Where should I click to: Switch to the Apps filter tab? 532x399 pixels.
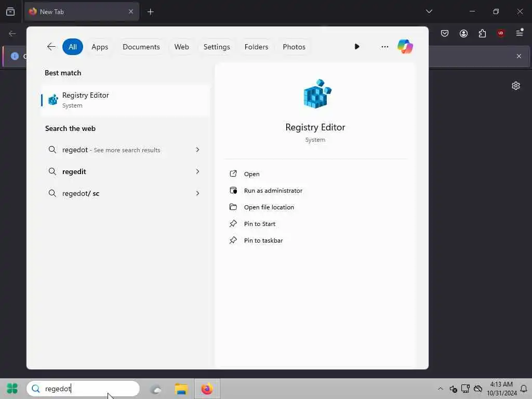point(100,47)
